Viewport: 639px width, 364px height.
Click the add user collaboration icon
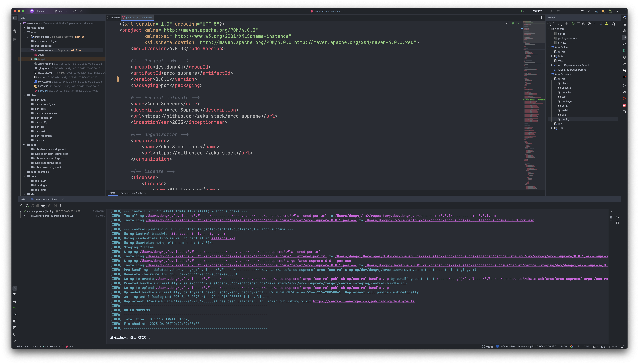[589, 11]
